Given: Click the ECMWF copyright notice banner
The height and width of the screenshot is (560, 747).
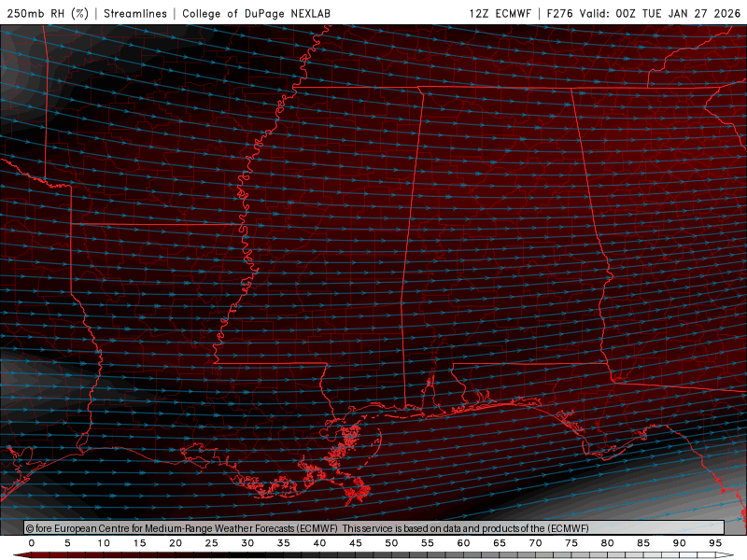Looking at the screenshot, I should (374, 527).
